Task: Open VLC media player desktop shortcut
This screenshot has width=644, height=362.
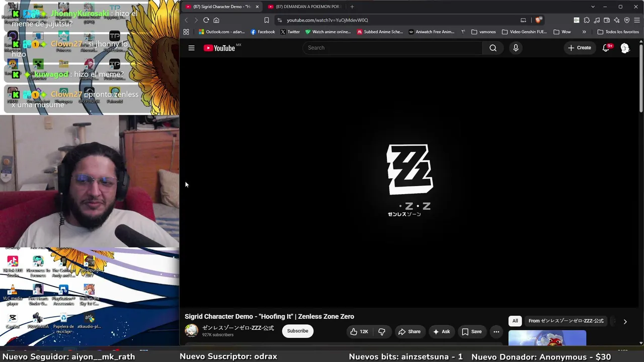Action: pos(13,295)
